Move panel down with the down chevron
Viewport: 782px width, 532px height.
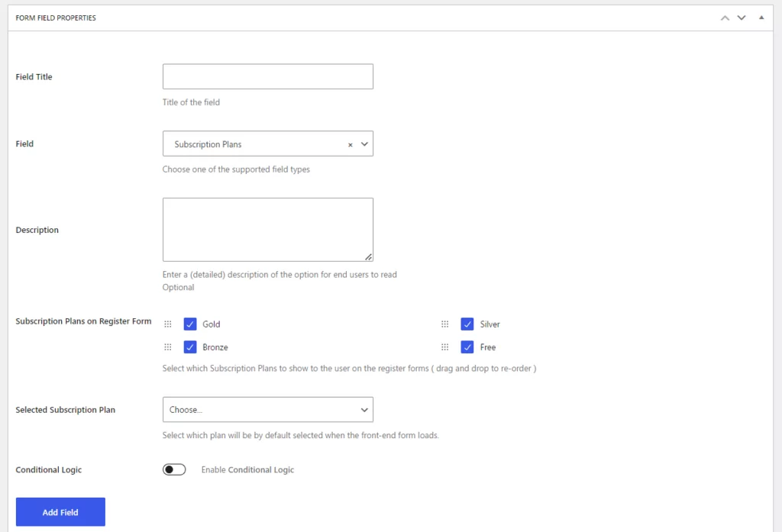742,18
